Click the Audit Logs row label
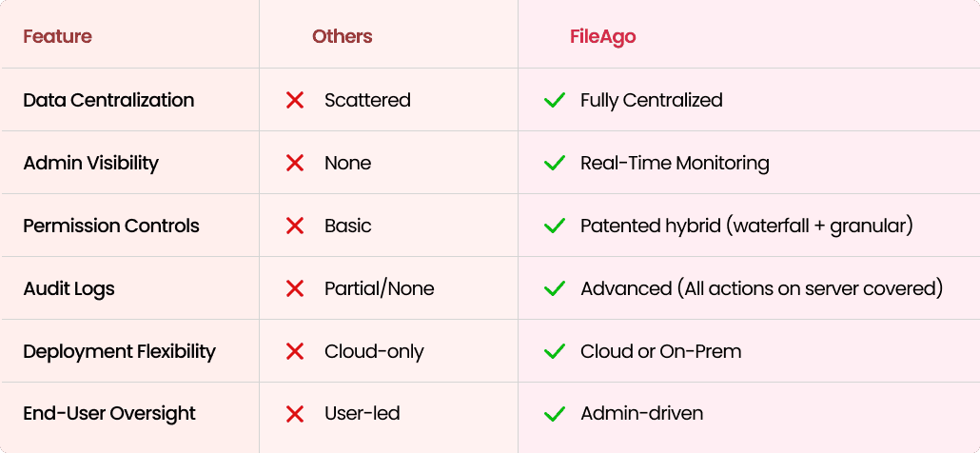This screenshot has width=980, height=453. [x=69, y=288]
